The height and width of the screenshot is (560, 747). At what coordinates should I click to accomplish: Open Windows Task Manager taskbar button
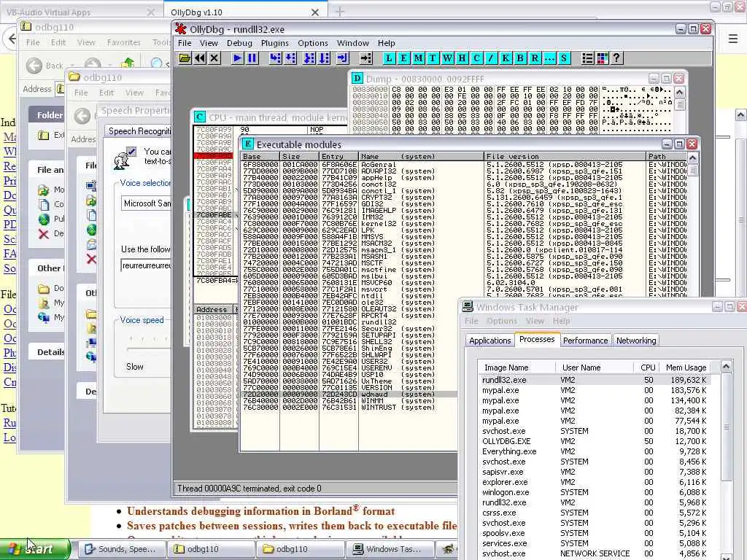coord(390,549)
